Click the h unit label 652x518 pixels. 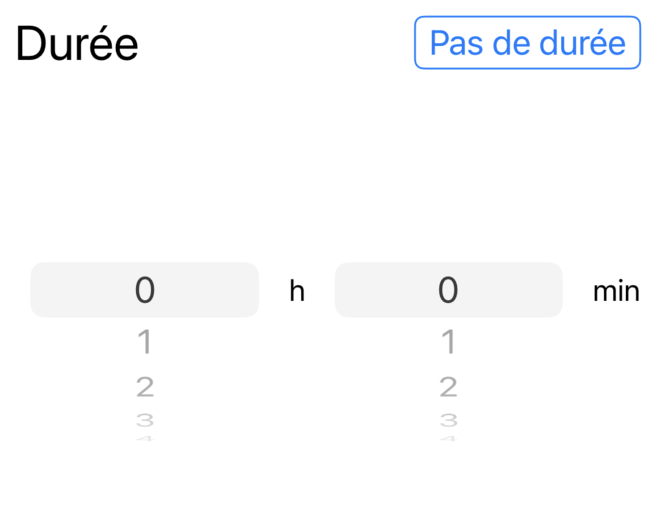coord(297,291)
